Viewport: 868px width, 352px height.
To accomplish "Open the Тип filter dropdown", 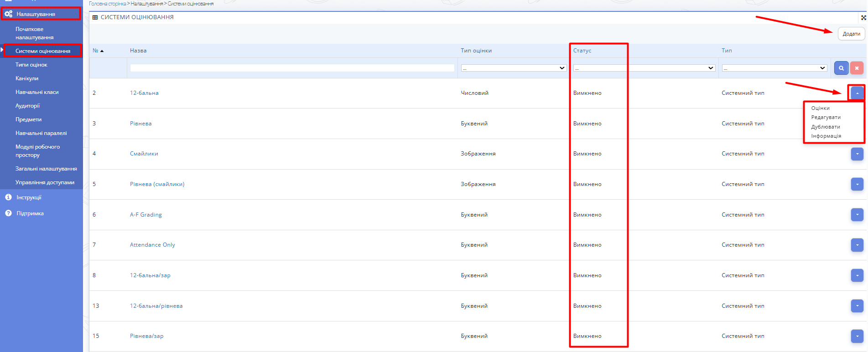I will [774, 68].
